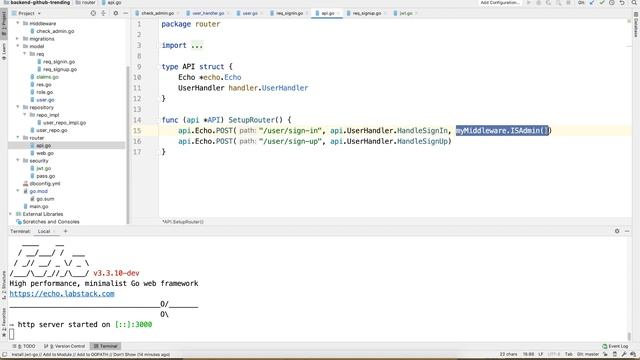
Task: Select req_signin.go in project tree
Action: pyautogui.click(x=59, y=62)
